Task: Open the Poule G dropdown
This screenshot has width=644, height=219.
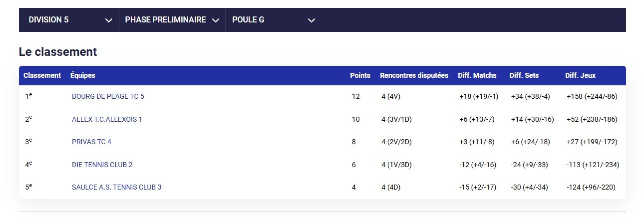Action: (274, 20)
